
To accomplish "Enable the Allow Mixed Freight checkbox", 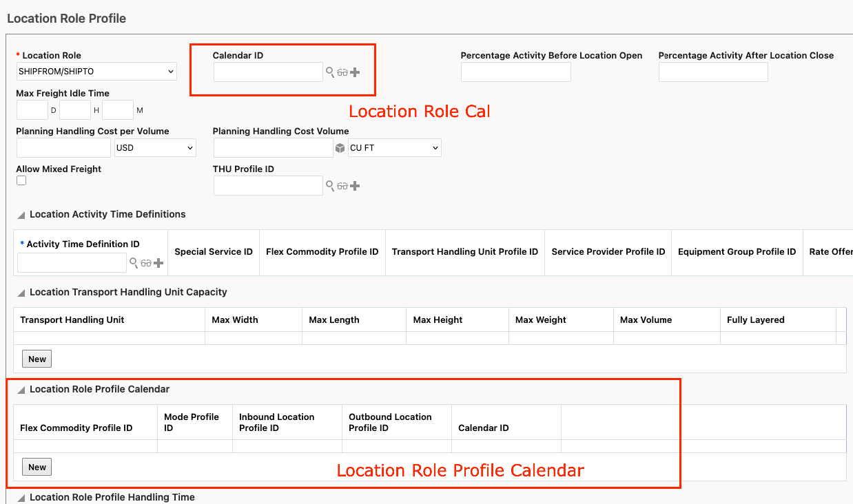I will tap(21, 180).
